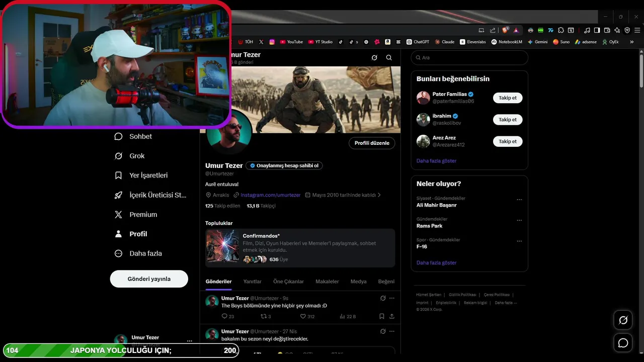Image resolution: width=644 pixels, height=362 pixels.
Task: Open more options on the 27 Nis post
Action: tap(392, 331)
